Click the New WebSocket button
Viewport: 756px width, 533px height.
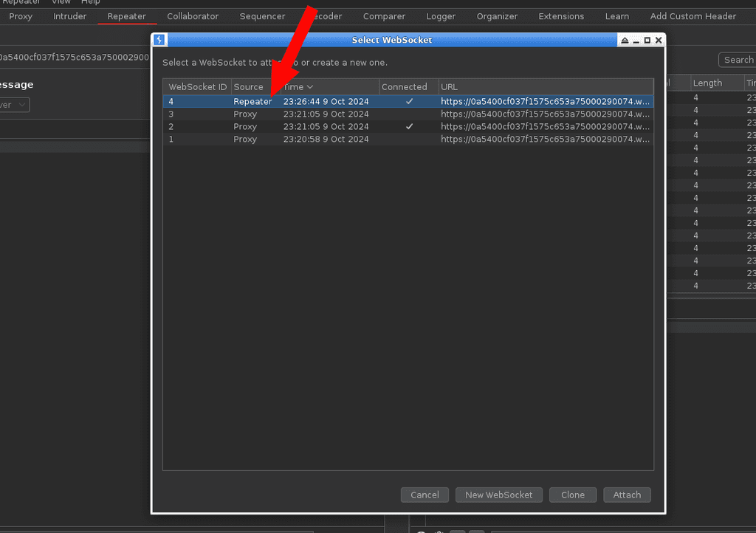pos(498,495)
